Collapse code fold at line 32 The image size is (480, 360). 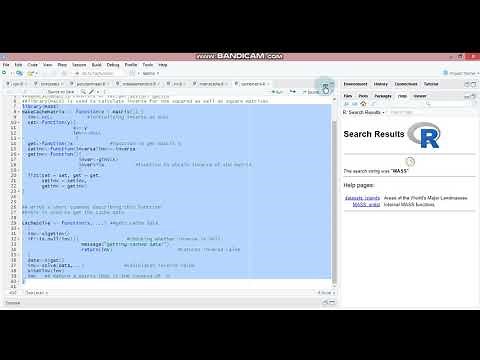coord(18,239)
